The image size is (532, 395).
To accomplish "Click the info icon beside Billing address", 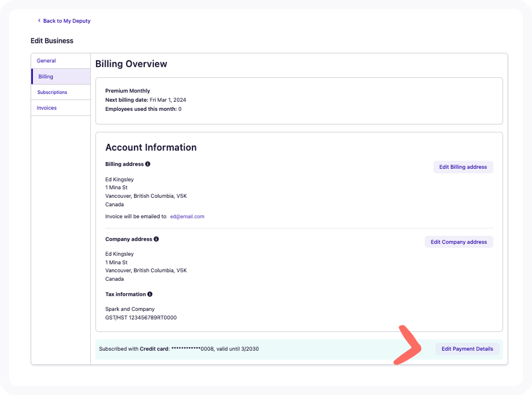I will point(148,164).
